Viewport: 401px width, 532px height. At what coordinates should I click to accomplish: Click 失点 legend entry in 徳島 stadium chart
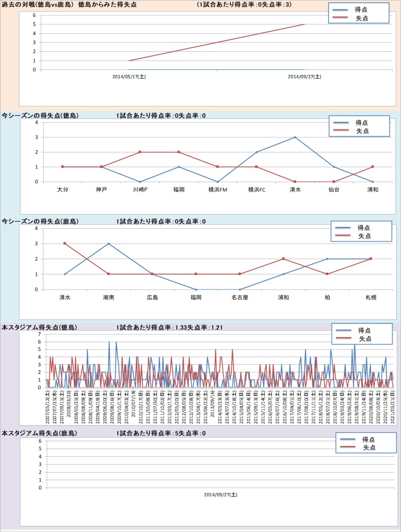pos(365,339)
